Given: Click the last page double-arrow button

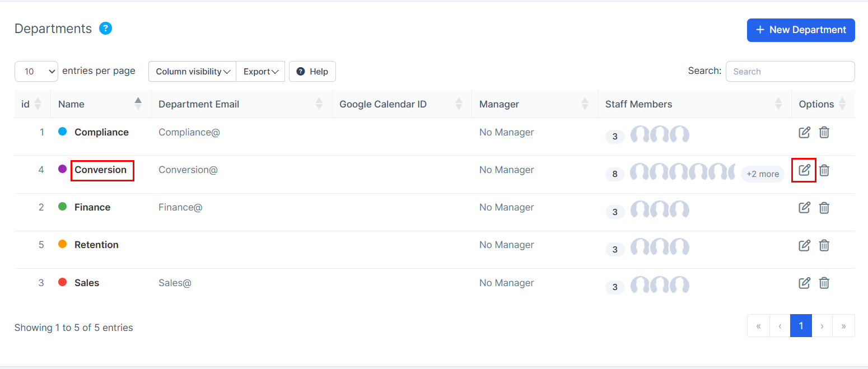Looking at the screenshot, I should (843, 326).
